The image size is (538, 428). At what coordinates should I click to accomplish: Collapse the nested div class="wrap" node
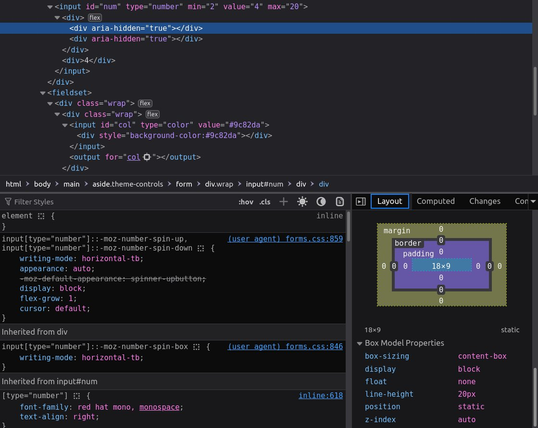coord(57,114)
